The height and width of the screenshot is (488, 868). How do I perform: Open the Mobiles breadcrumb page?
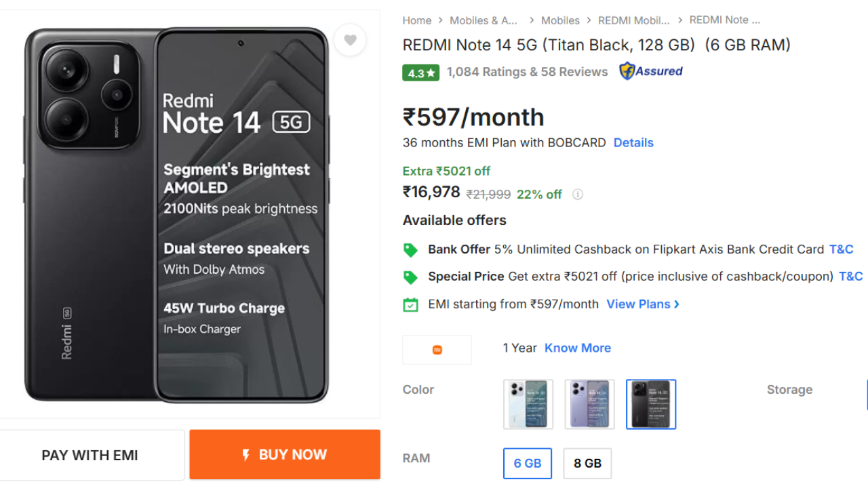[561, 20]
